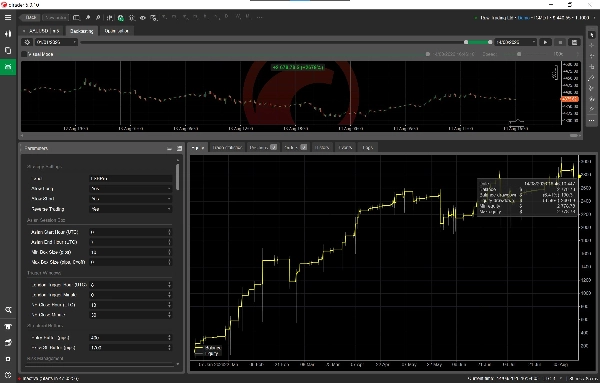The height and width of the screenshot is (383, 600).
Task: Click the Parameters panel vertical scrollbar
Action: (178, 177)
